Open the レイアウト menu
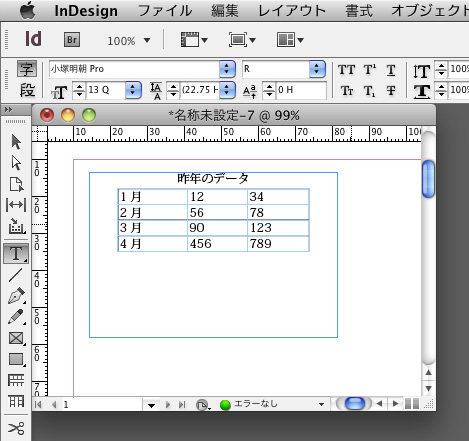The height and width of the screenshot is (441, 469). click(292, 11)
